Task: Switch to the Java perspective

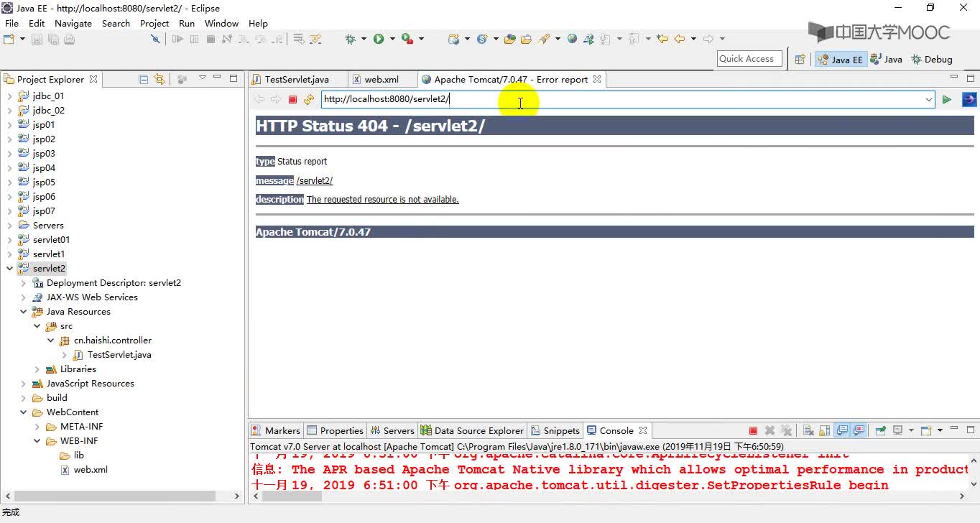Action: tap(886, 59)
